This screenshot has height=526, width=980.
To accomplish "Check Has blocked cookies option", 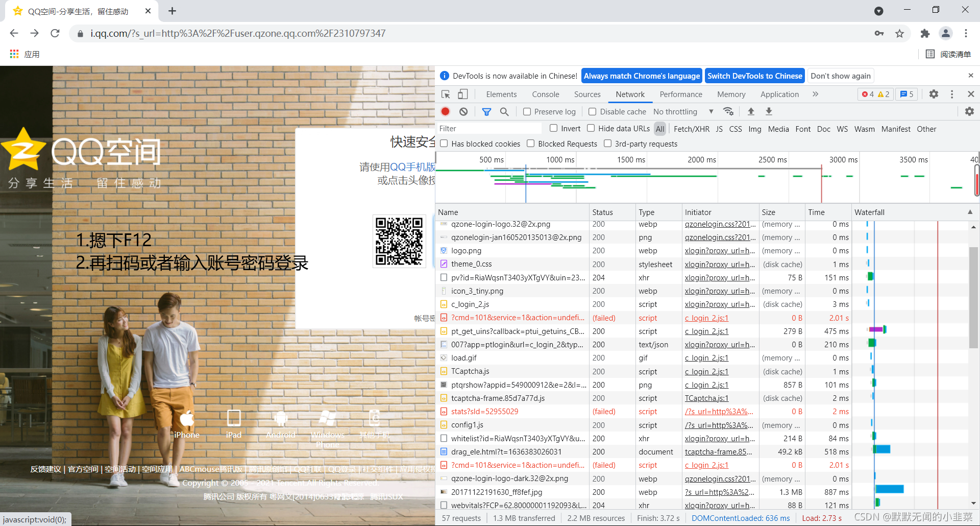I will (444, 144).
